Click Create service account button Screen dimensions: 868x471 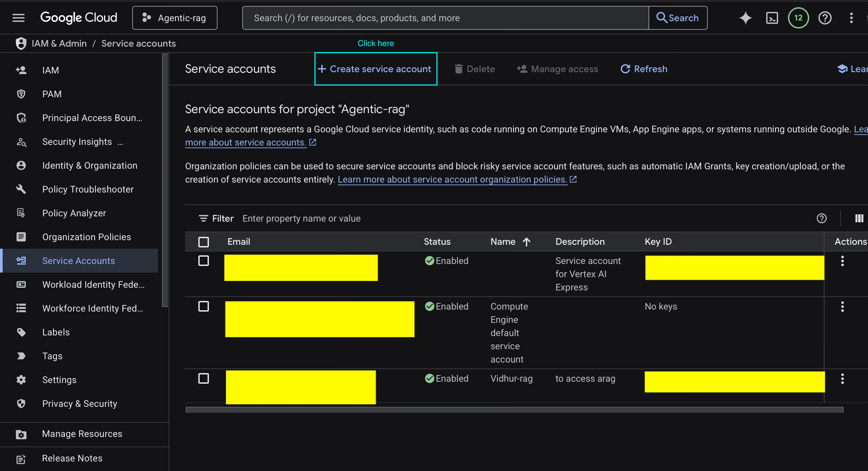[x=375, y=69]
